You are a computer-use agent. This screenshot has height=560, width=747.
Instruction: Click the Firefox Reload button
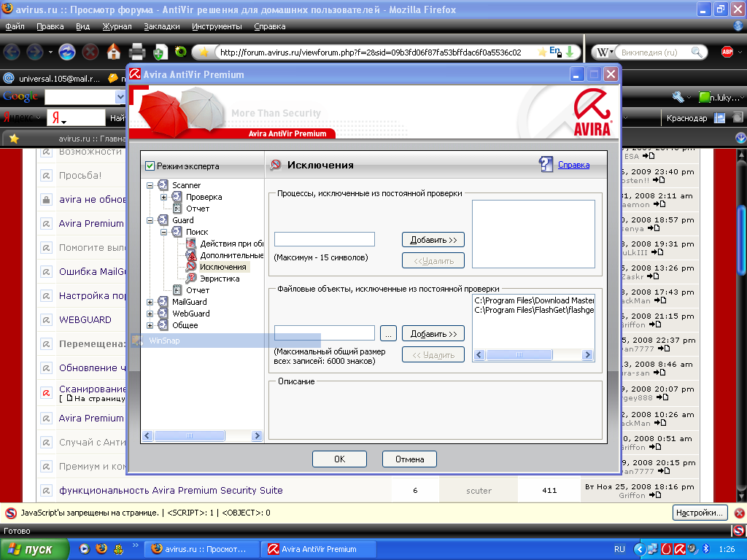point(67,52)
